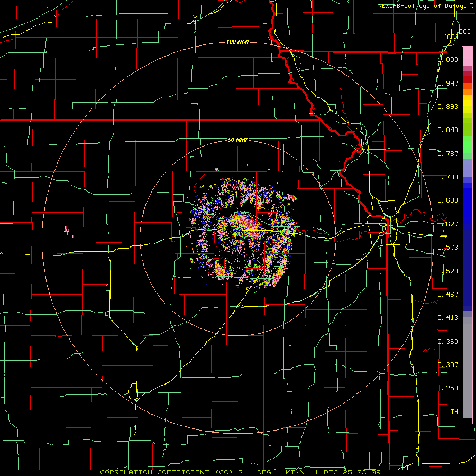Click the 1.000 legend value

pos(448,59)
